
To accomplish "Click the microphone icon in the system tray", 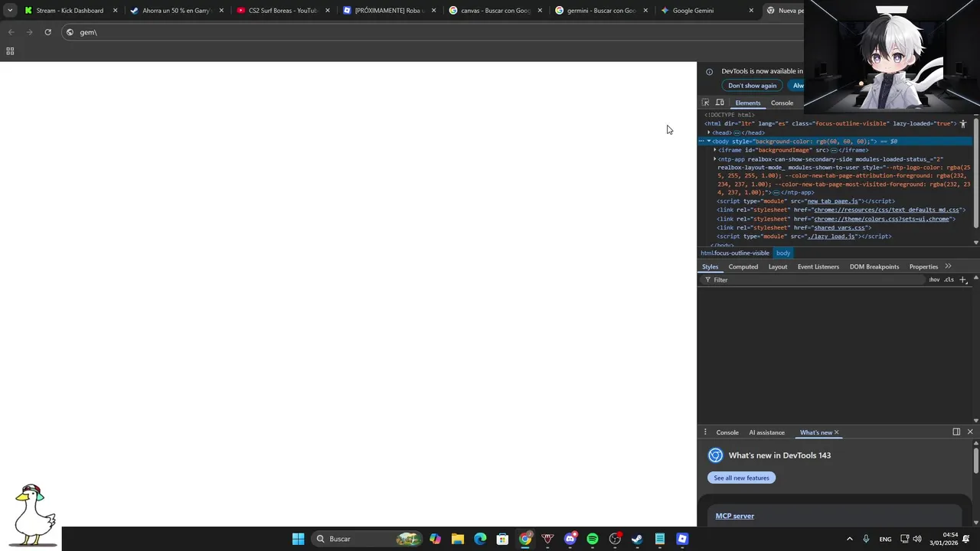I will click(x=866, y=539).
